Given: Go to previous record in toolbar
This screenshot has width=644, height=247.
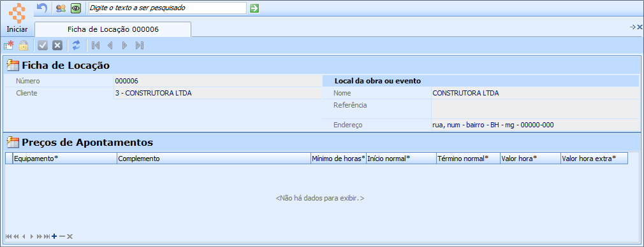Looking at the screenshot, I should click(x=110, y=45).
